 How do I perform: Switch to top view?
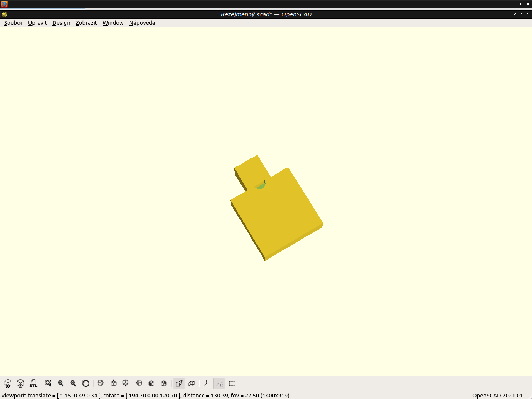(113, 383)
